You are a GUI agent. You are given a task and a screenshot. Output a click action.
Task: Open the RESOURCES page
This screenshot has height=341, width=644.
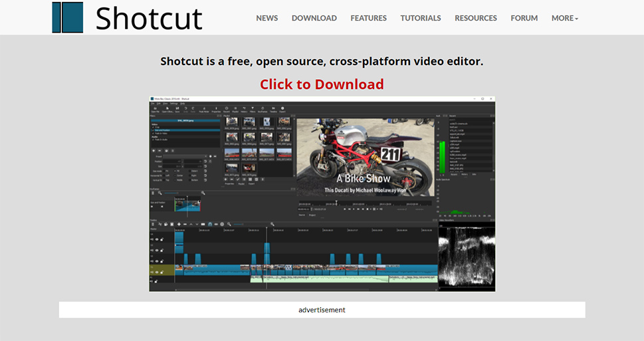tap(476, 18)
